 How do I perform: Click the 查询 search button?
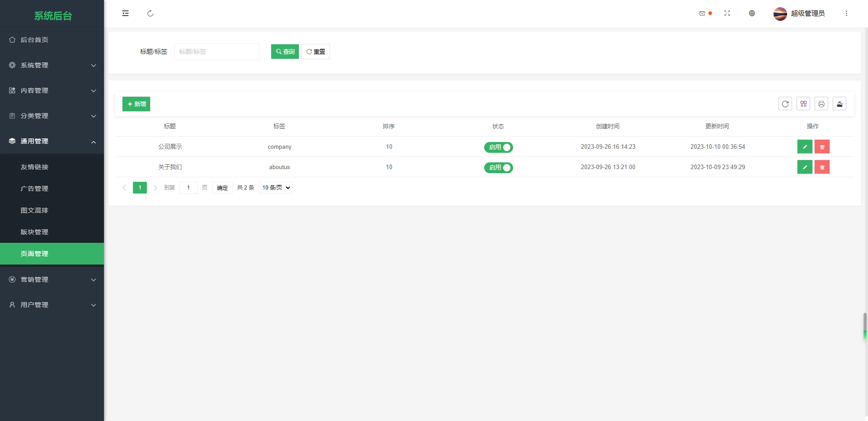(x=285, y=52)
